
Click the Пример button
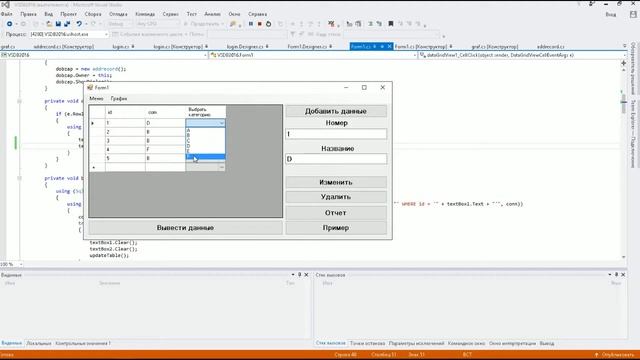(336, 228)
